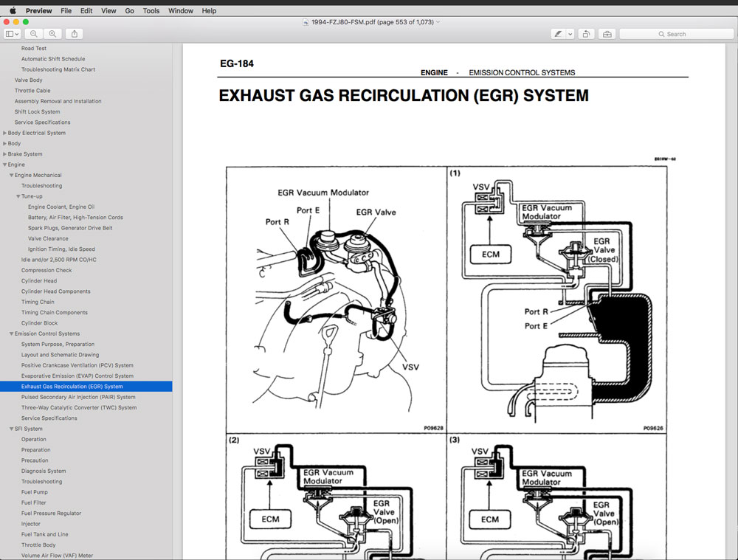Jump to the Fuel Pump section
The width and height of the screenshot is (738, 560).
click(x=35, y=492)
